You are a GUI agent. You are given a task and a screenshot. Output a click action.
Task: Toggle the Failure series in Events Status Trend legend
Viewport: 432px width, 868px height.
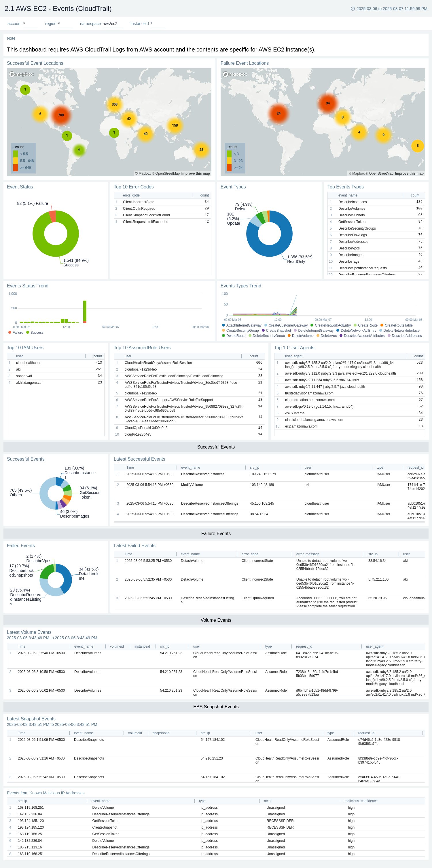click(x=16, y=333)
